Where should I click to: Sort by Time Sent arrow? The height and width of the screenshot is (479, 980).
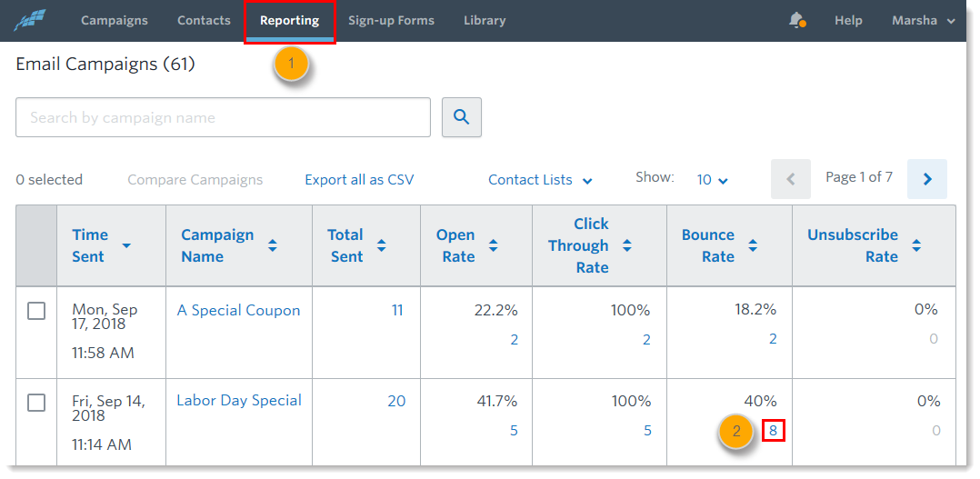coord(126,245)
